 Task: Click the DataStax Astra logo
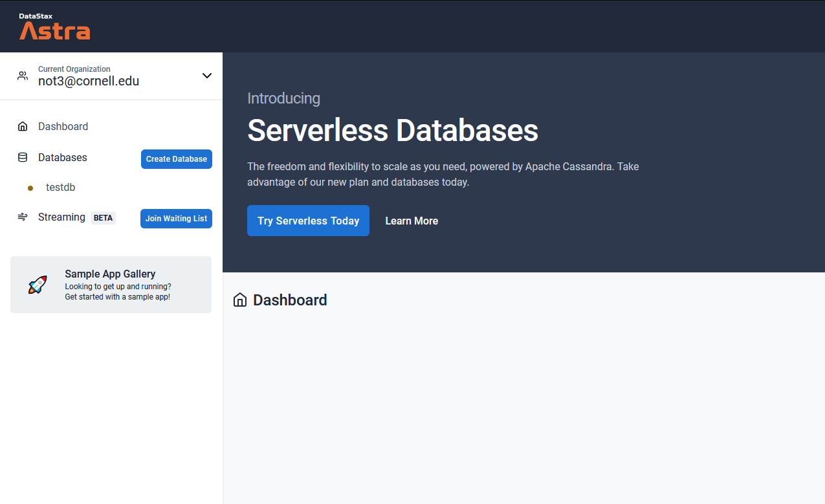[54, 27]
